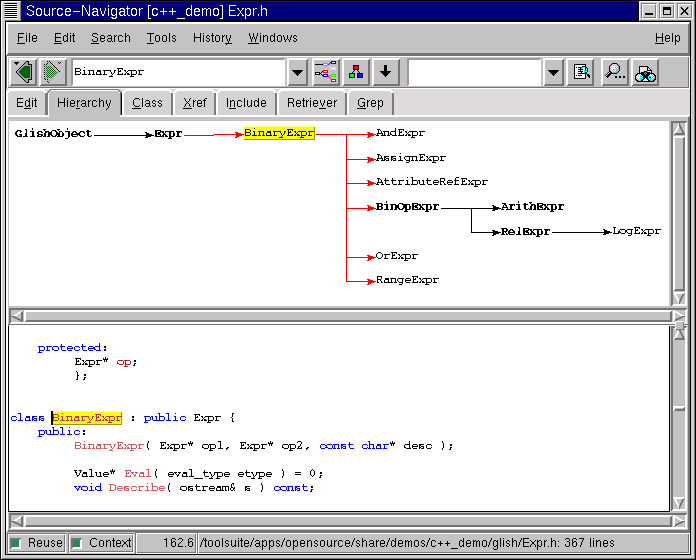The width and height of the screenshot is (696, 560).
Task: Click the binoculars retriever icon
Action: tap(645, 72)
